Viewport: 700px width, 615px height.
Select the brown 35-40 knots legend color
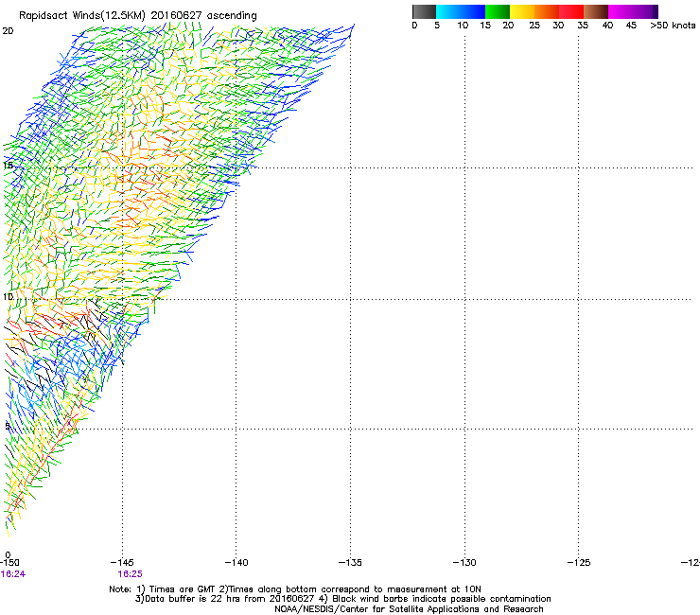pyautogui.click(x=596, y=11)
